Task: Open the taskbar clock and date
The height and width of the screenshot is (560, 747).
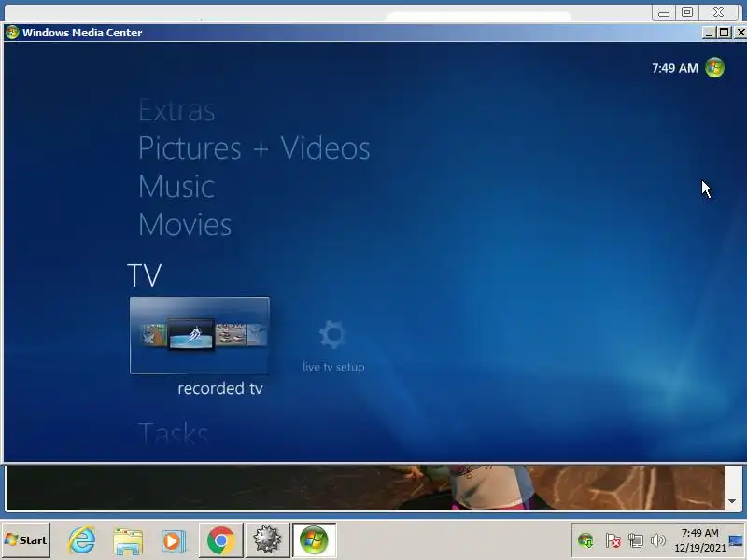Action: (699, 540)
